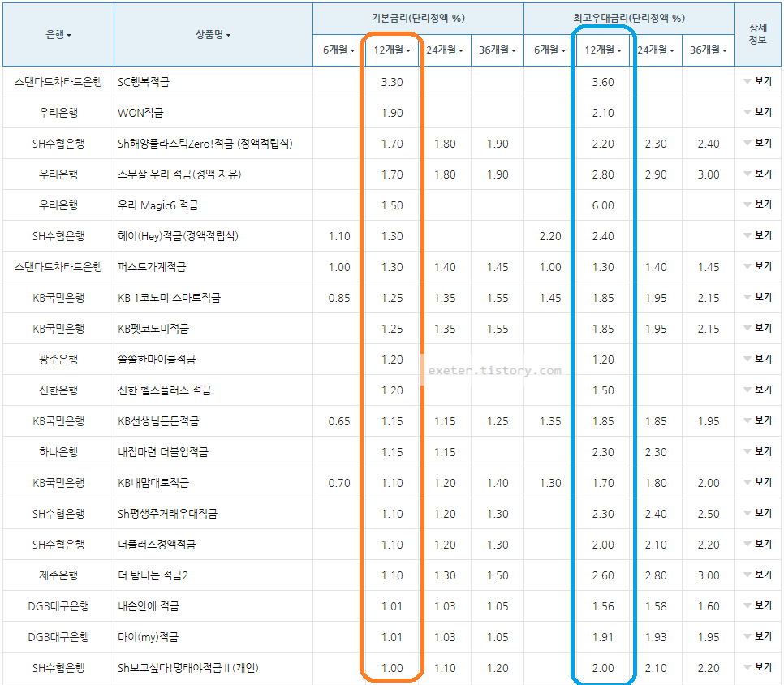The width and height of the screenshot is (784, 685).
Task: Select product name 우리 Magic6 적금
Action: click(x=158, y=205)
